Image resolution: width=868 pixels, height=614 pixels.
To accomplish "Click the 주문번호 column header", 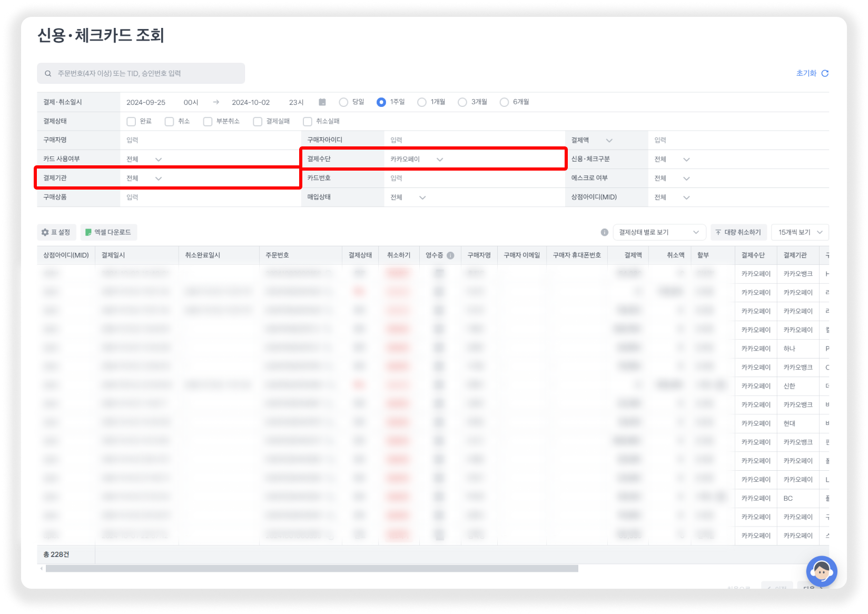I will 277,255.
